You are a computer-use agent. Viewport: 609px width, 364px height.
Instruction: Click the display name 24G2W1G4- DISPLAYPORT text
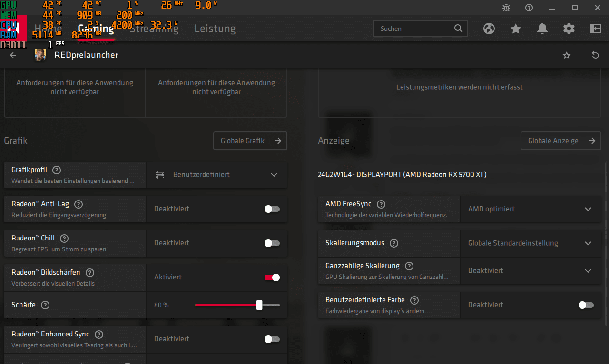(x=402, y=175)
